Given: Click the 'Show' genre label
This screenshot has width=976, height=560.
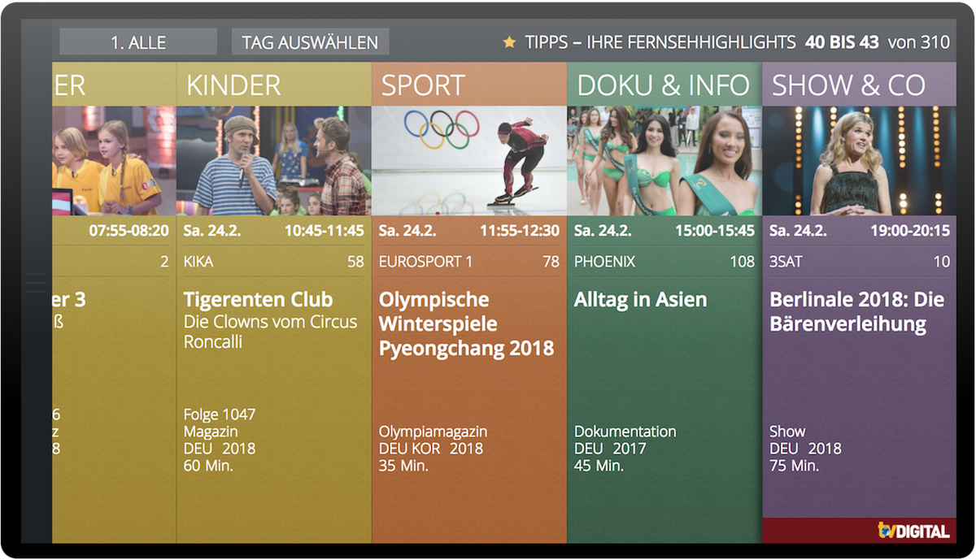Looking at the screenshot, I should point(787,432).
